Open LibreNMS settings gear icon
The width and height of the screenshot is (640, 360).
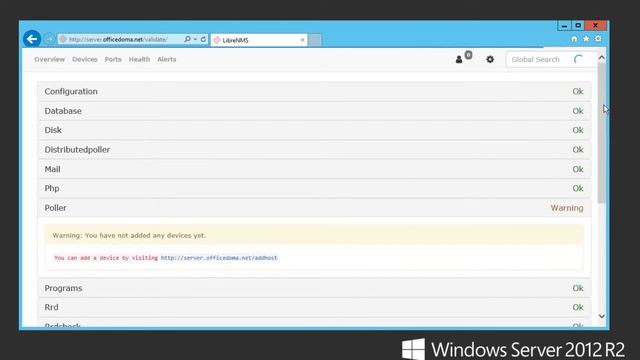tap(490, 60)
